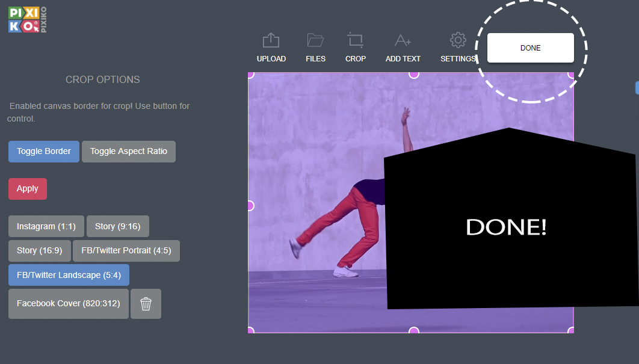The height and width of the screenshot is (364, 639).
Task: Select the Instagram (1:1) preset
Action: 46,226
